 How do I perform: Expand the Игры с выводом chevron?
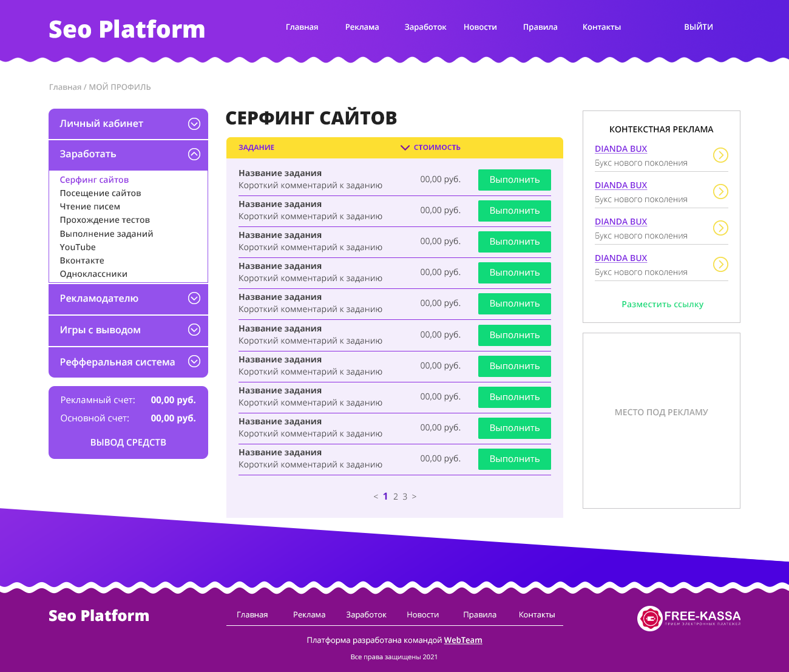(194, 330)
